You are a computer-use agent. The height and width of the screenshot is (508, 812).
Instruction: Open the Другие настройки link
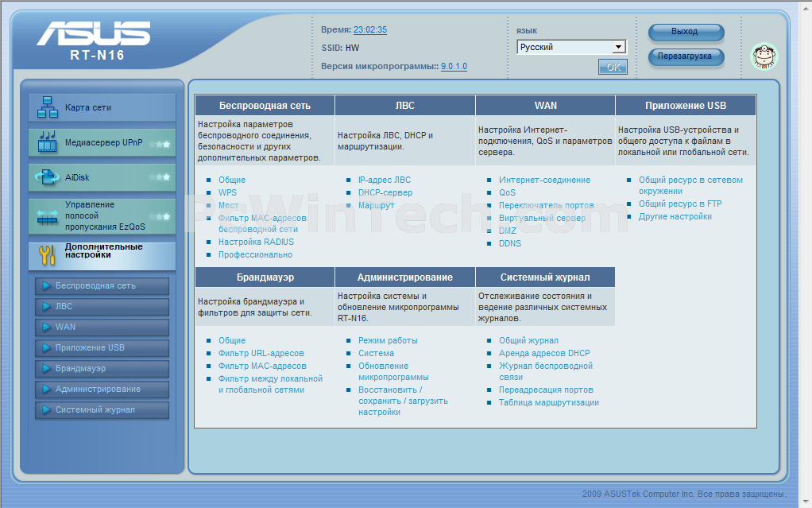pos(675,217)
